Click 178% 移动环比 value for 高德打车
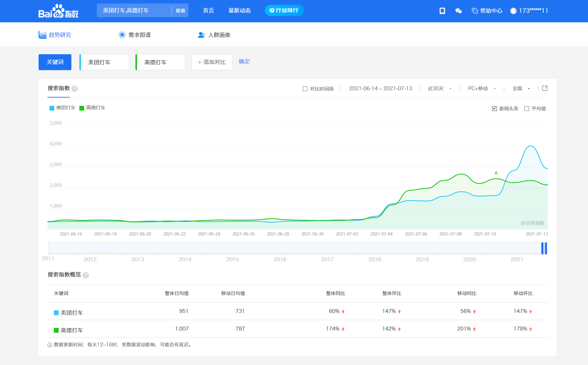The height and width of the screenshot is (365, 588). coord(520,329)
